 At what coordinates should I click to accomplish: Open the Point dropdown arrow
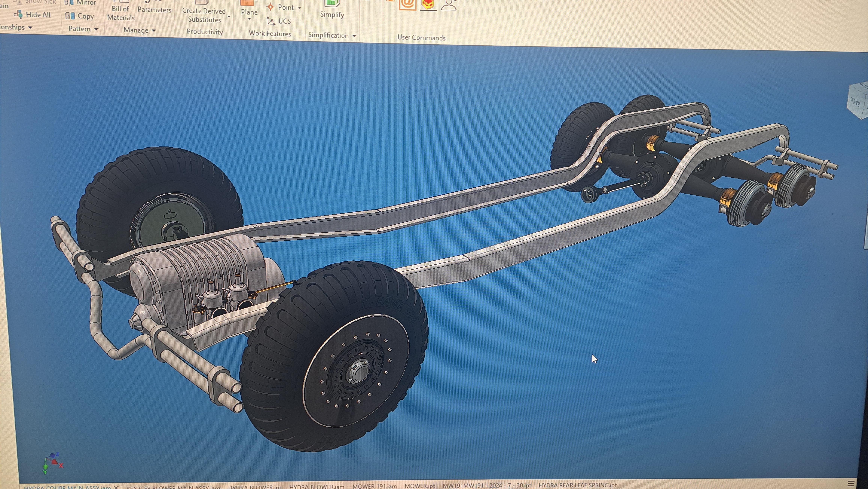coord(300,8)
